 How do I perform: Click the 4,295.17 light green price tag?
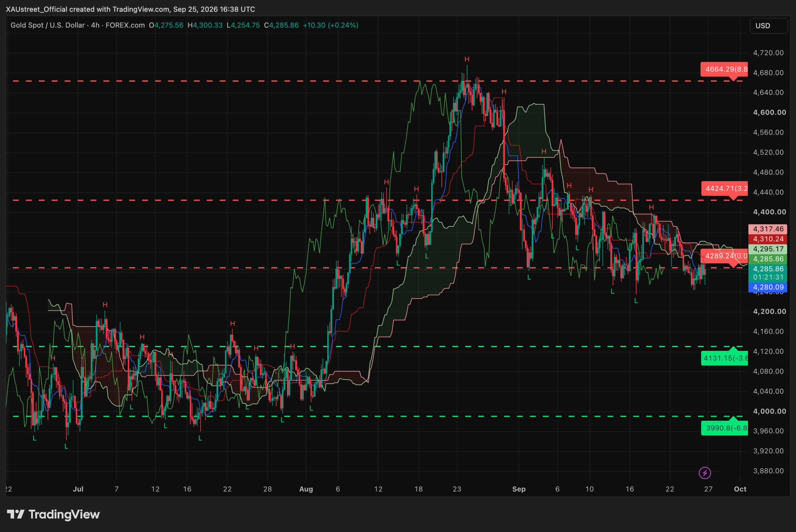pyautogui.click(x=767, y=249)
